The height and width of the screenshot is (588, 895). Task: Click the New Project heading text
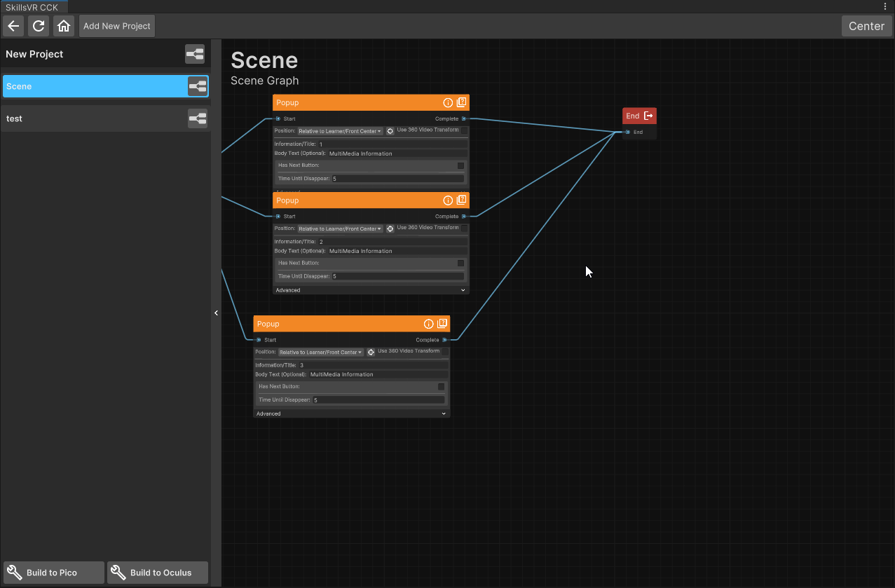pyautogui.click(x=34, y=54)
